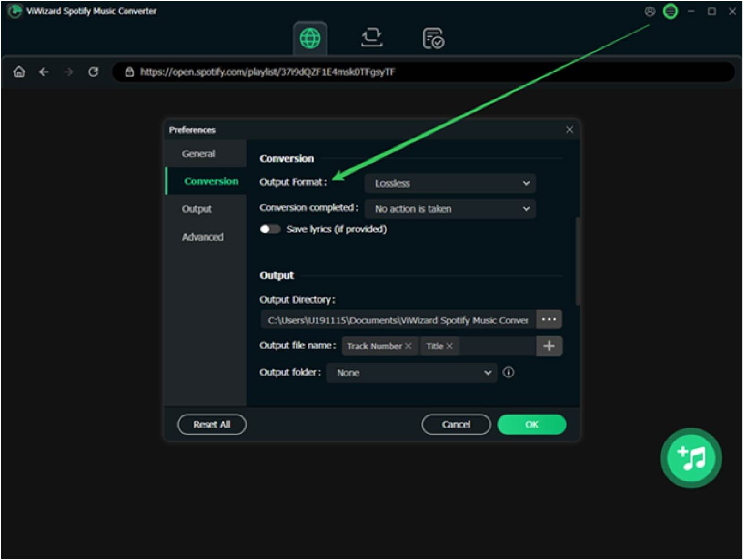Click the Preferences dialog scrollbar
The image size is (744, 560).
577,261
